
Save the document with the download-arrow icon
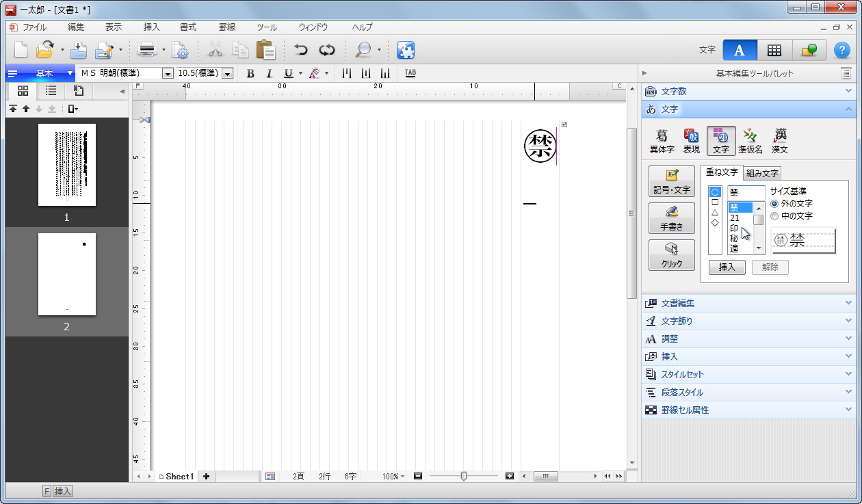point(79,50)
